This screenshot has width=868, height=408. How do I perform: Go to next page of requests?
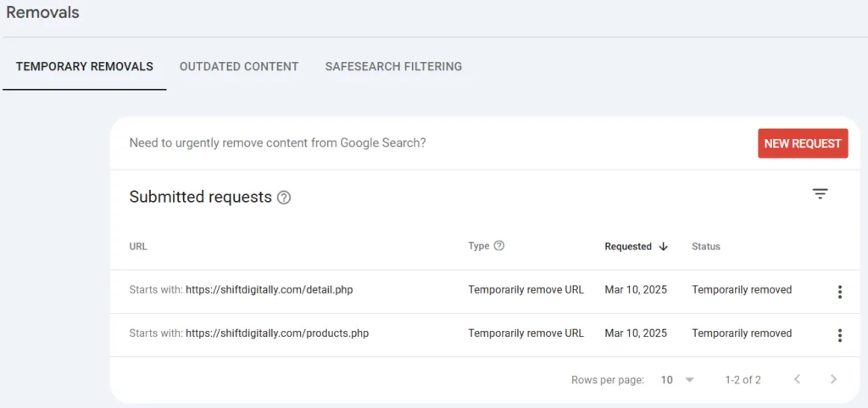coord(834,380)
